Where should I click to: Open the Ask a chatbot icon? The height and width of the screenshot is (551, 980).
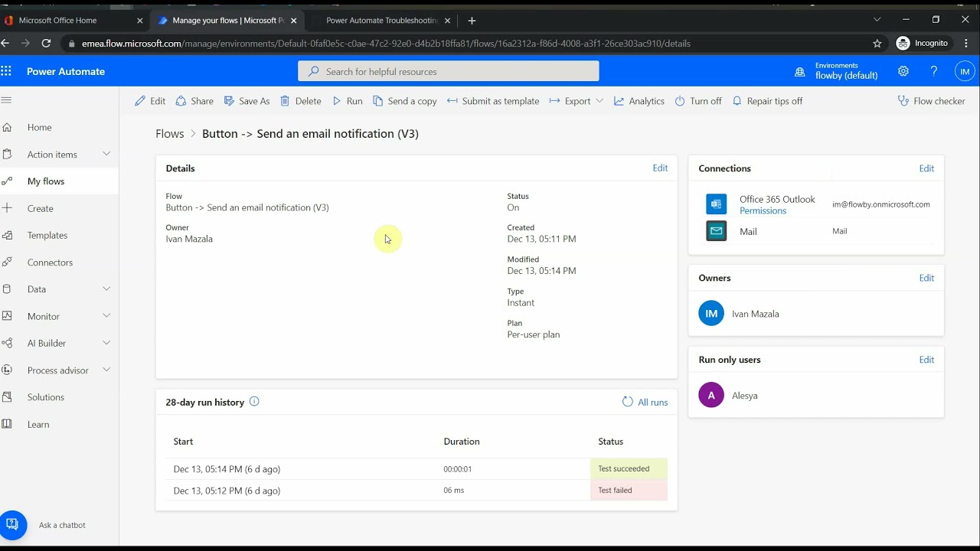point(13,525)
